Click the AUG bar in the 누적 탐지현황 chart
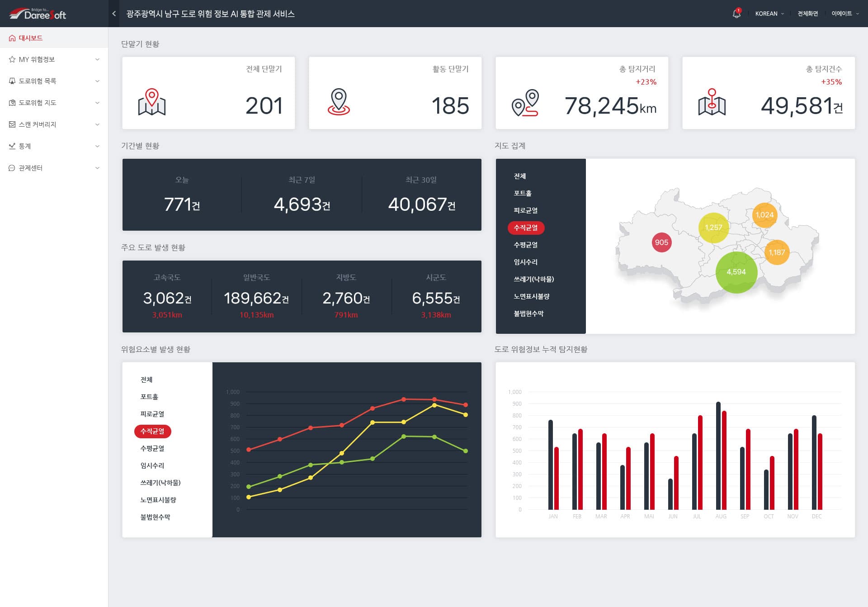This screenshot has height=607, width=868. (x=718, y=455)
